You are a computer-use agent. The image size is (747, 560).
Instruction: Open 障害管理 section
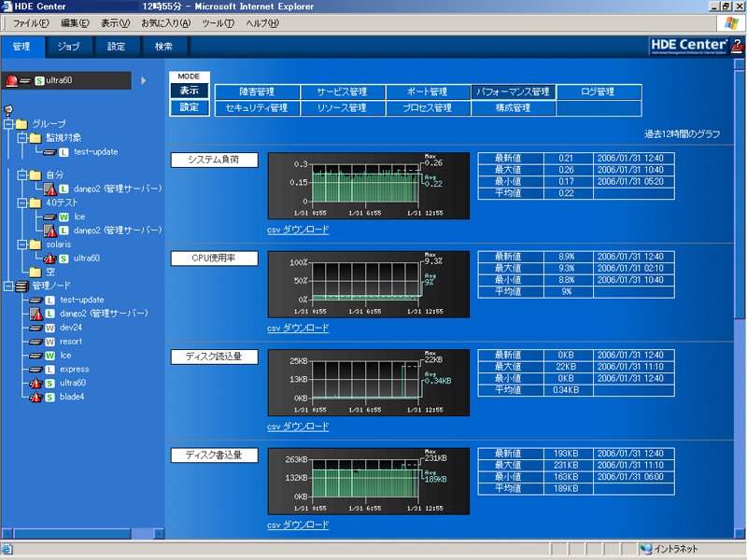(258, 91)
